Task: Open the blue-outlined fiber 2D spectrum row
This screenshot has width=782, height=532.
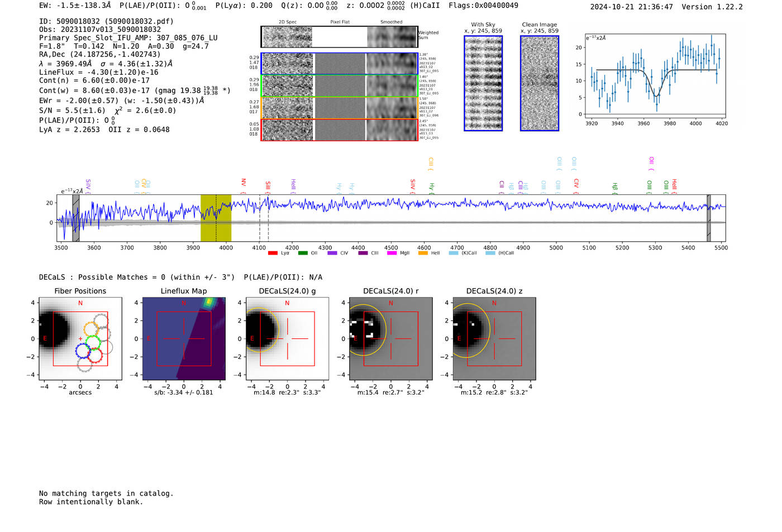Action: (x=339, y=64)
